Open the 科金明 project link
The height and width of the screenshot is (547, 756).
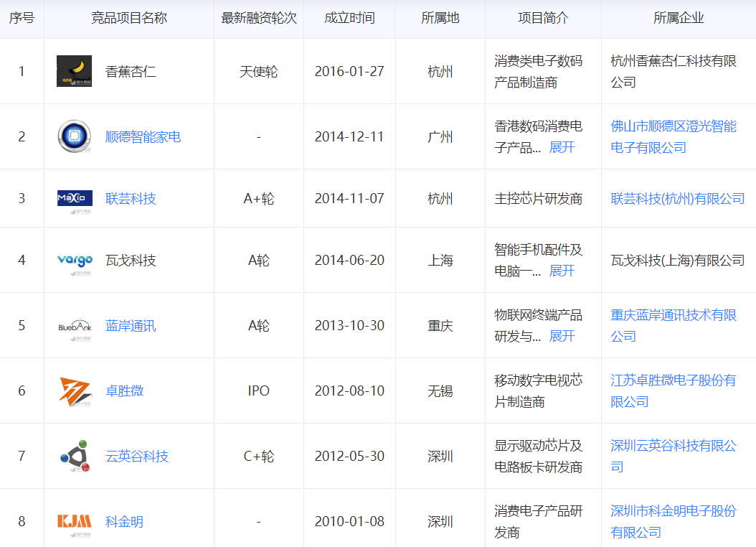click(124, 521)
